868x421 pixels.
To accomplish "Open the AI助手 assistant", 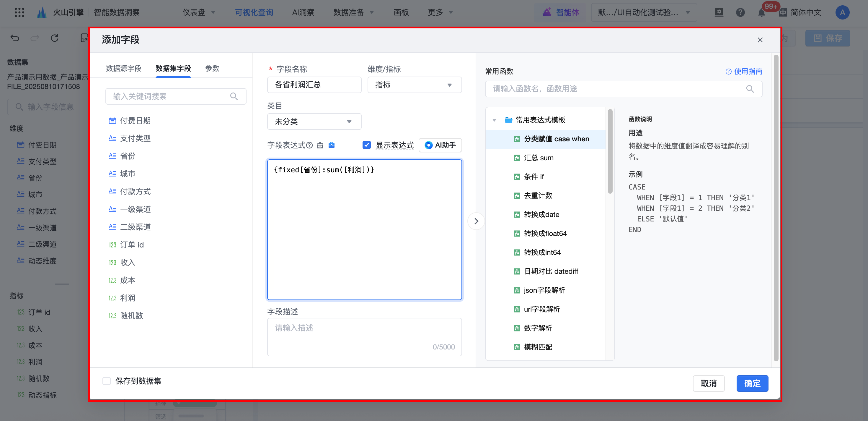I will click(x=440, y=145).
